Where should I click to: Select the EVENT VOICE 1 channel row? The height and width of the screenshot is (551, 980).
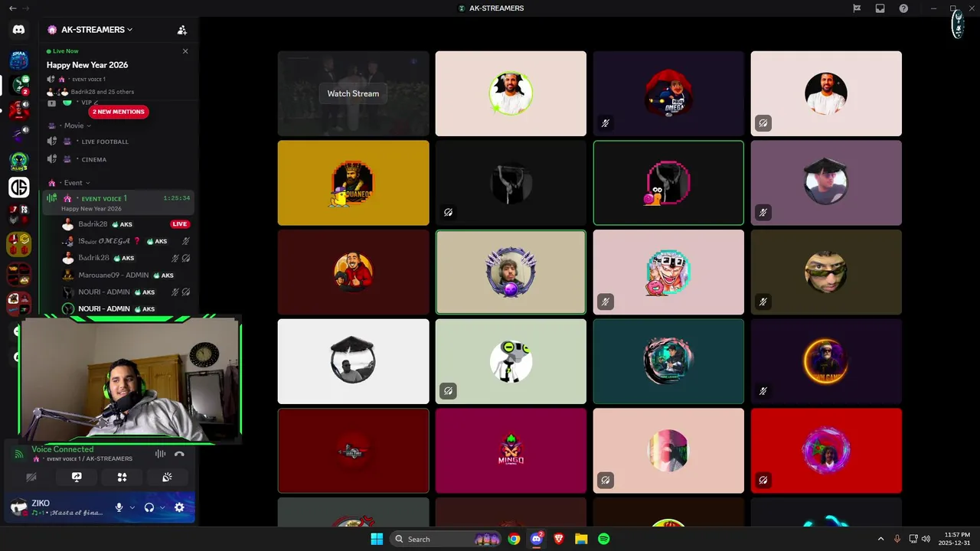pyautogui.click(x=118, y=203)
